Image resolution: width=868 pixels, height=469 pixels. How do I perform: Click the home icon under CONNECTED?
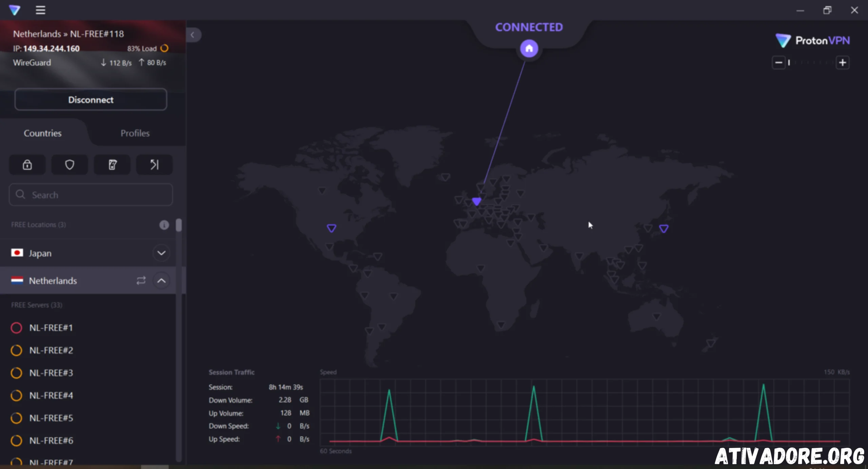coord(529,49)
